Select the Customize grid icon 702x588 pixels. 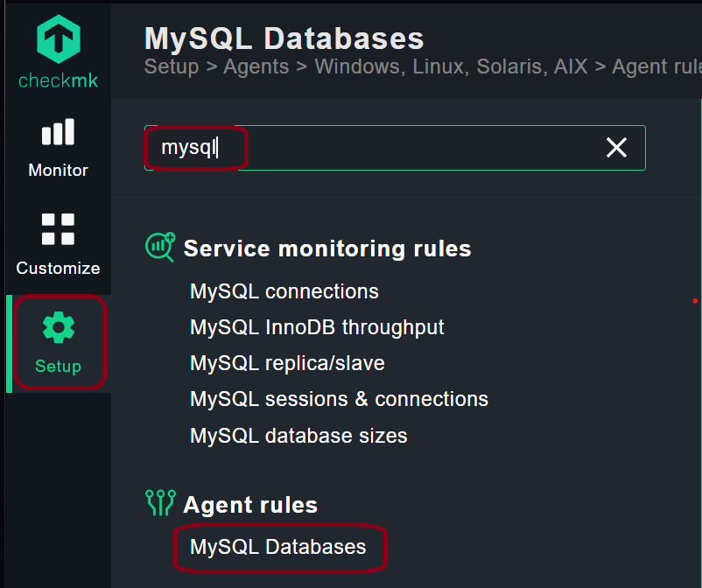point(56,229)
